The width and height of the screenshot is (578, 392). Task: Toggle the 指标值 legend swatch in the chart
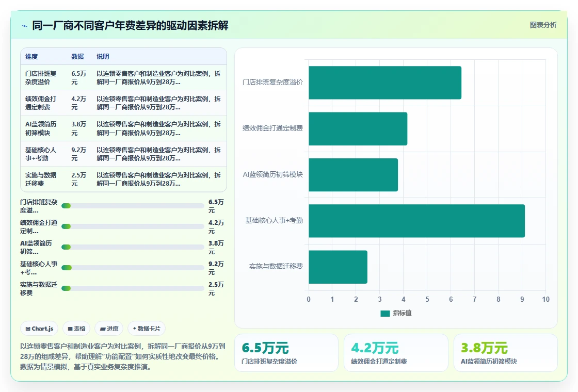click(385, 313)
